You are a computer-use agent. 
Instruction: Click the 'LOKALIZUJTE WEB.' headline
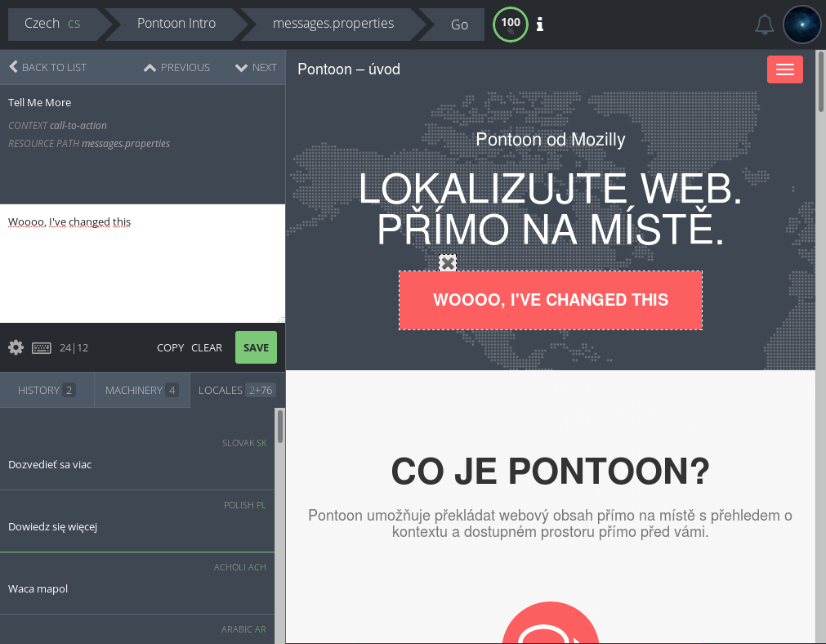[x=551, y=189]
